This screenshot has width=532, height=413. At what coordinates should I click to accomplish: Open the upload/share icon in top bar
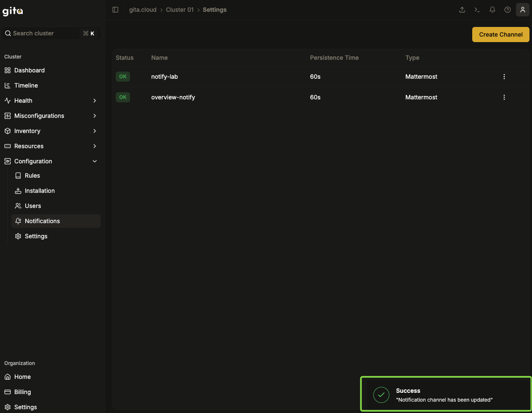pos(462,10)
